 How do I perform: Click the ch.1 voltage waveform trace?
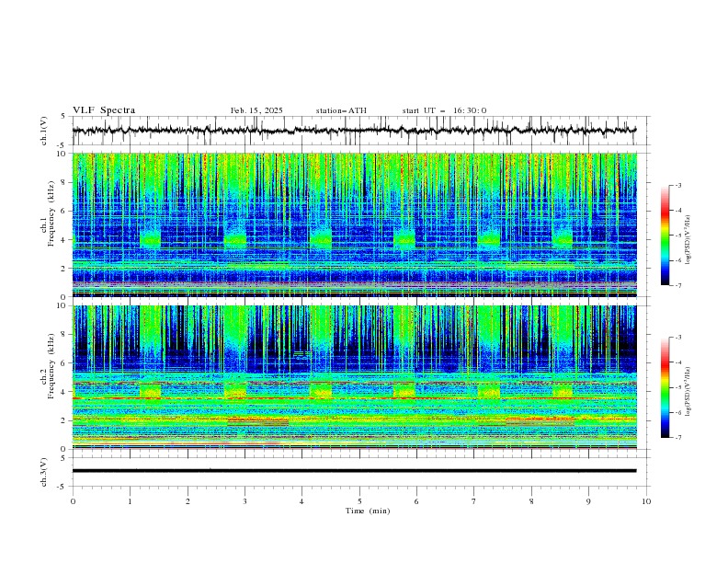(x=354, y=131)
